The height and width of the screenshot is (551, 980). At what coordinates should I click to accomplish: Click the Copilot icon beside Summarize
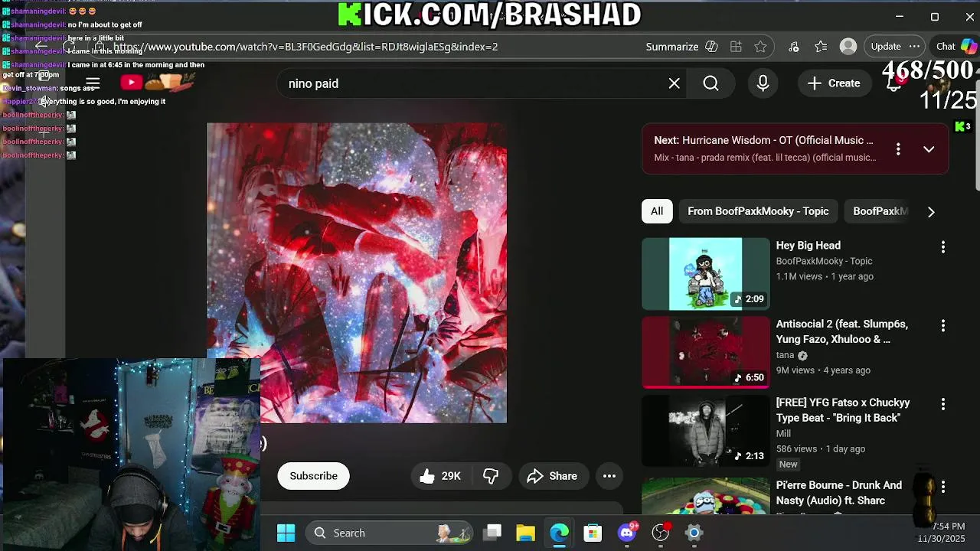pos(711,47)
